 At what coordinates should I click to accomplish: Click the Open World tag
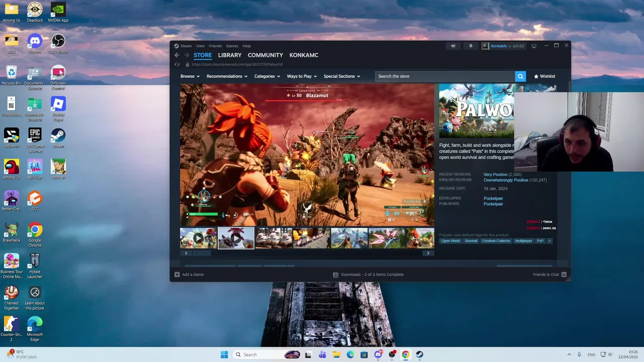pyautogui.click(x=451, y=241)
